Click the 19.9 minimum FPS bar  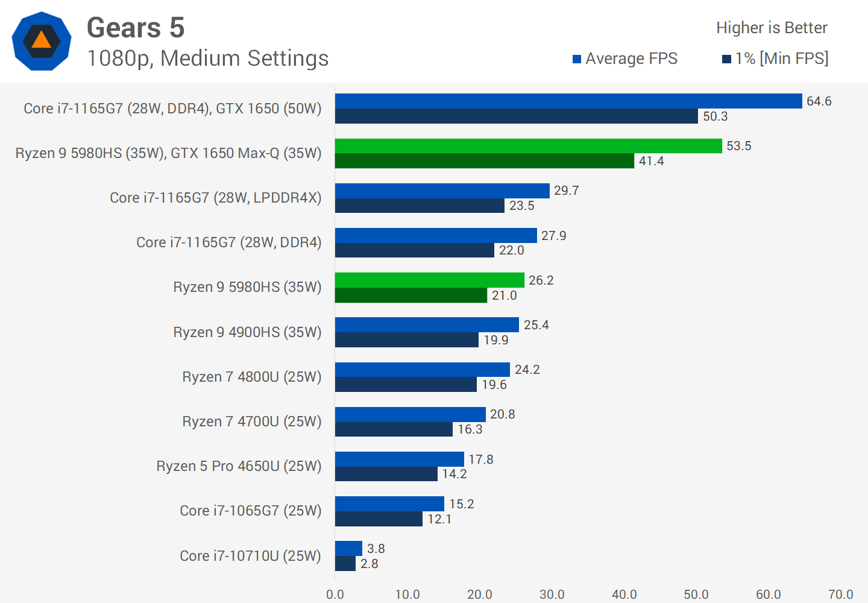point(407,339)
